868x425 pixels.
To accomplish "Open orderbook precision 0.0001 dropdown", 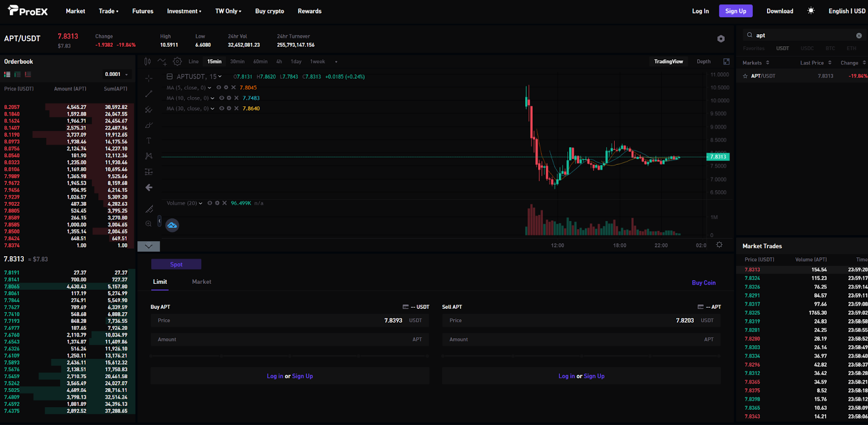I will (x=117, y=74).
